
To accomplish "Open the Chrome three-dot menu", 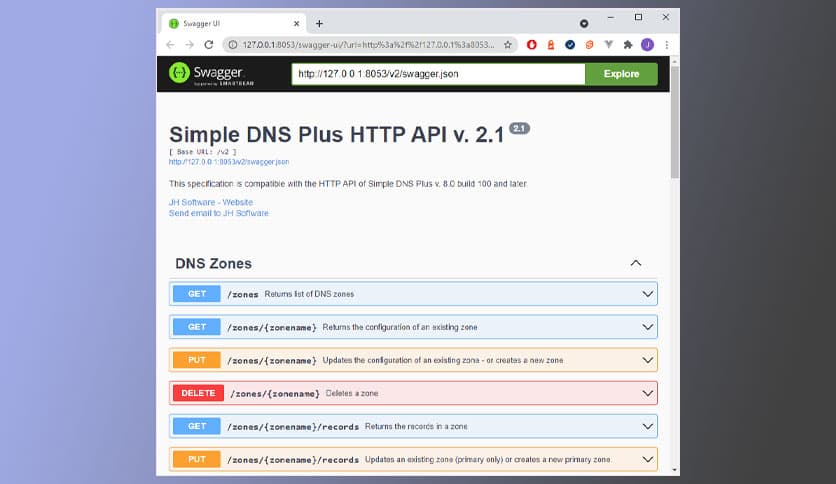I will pyautogui.click(x=666, y=45).
